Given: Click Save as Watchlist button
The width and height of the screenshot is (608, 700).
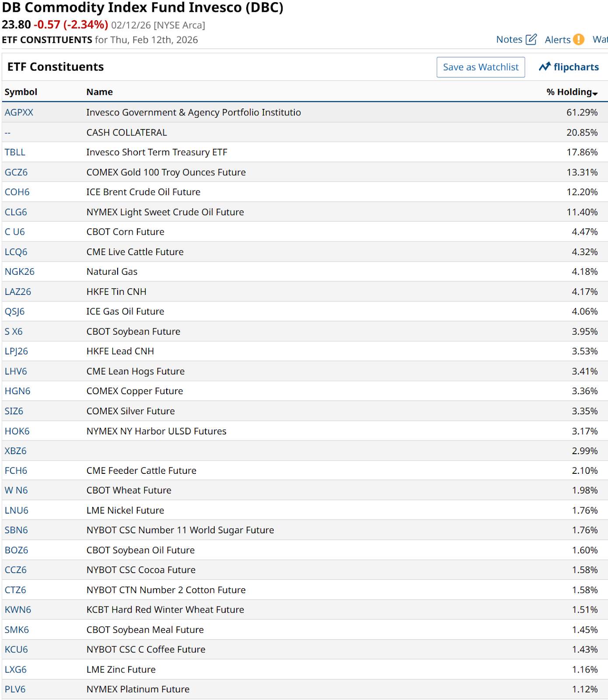Looking at the screenshot, I should [x=481, y=67].
